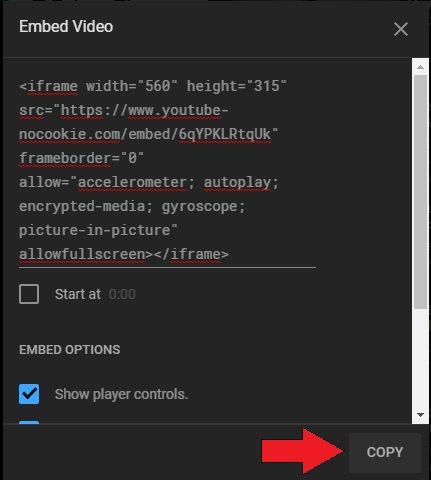Click the height="315" text in embed code
This screenshot has width=431, height=480.
(x=237, y=86)
